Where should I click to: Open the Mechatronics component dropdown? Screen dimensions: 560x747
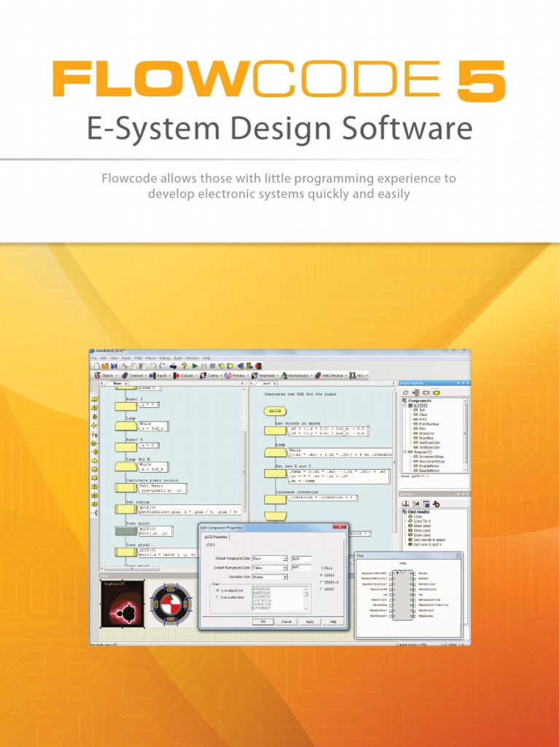297,376
